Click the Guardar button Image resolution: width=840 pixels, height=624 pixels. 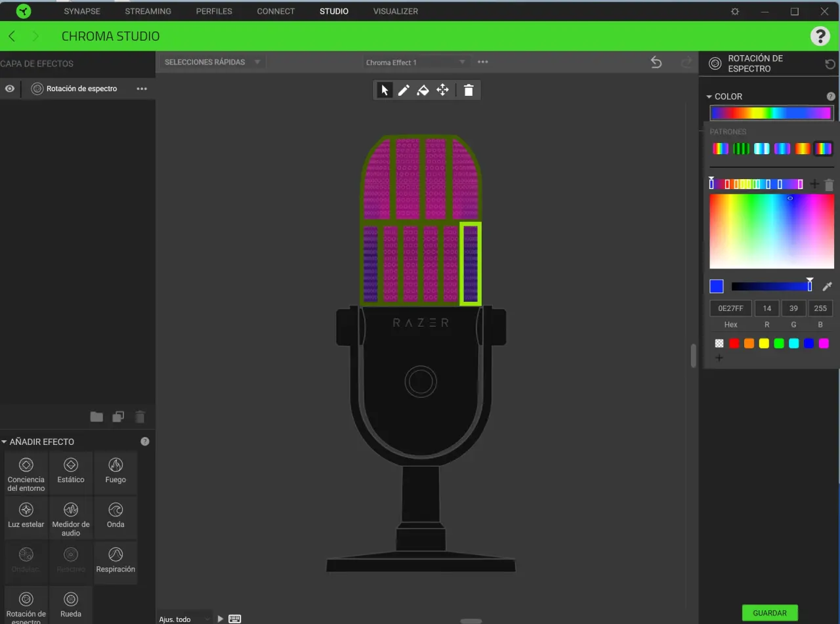pos(769,613)
